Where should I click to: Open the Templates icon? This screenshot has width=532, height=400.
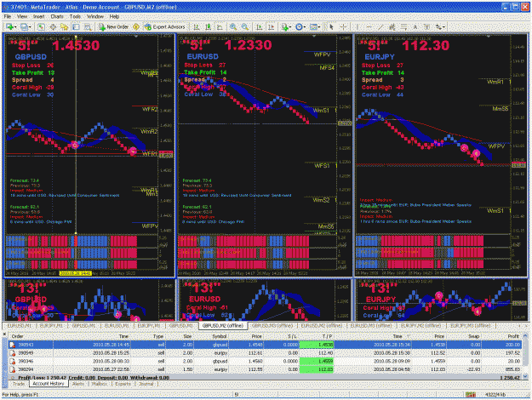313,26
